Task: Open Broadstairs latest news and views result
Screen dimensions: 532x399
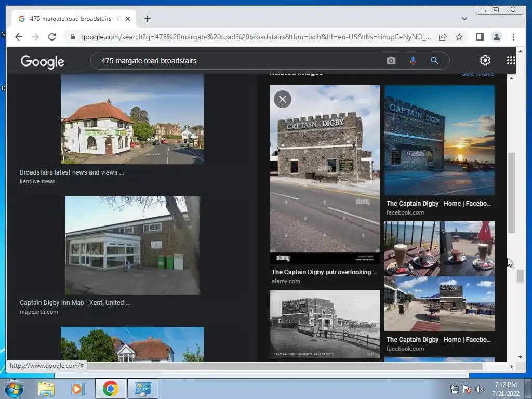Action: [x=72, y=172]
